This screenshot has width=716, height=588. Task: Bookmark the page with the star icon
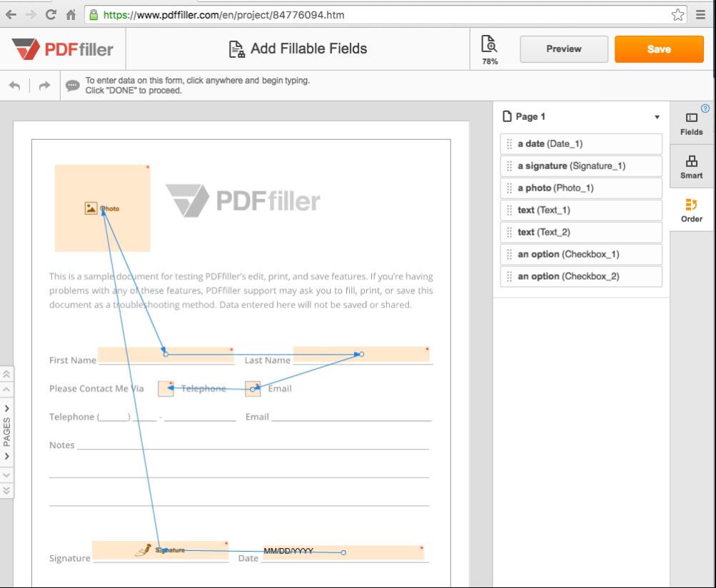(677, 15)
